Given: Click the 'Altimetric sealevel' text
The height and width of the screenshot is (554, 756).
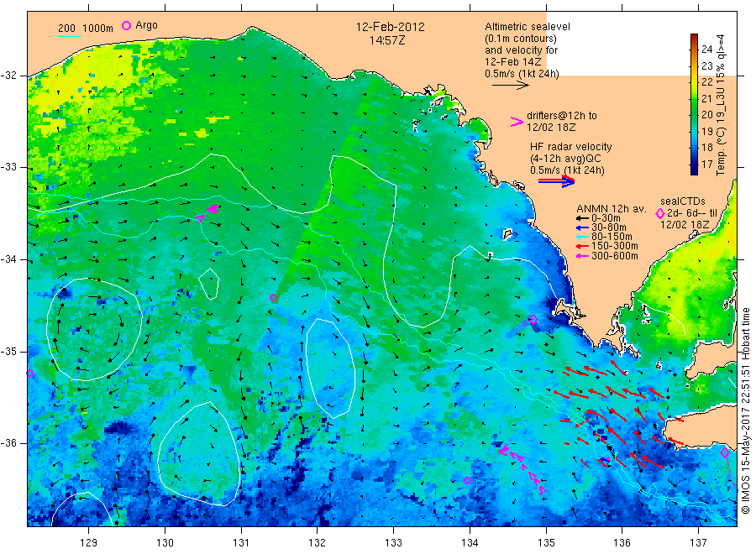Looking at the screenshot, I should [x=528, y=27].
